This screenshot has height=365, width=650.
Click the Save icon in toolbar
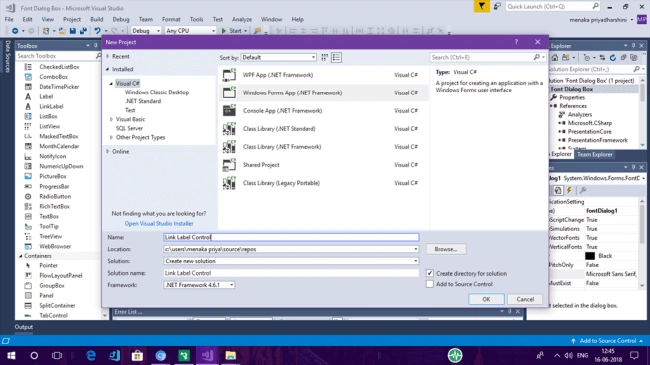pos(73,31)
